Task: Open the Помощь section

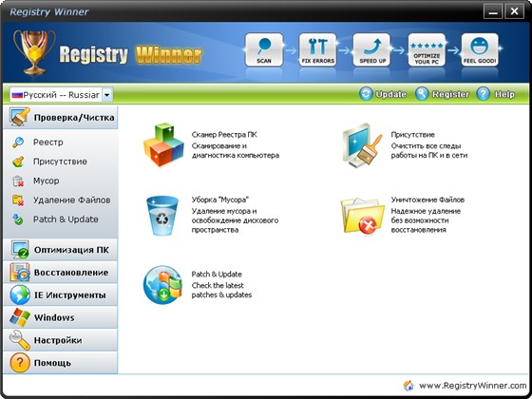Action: coord(61,363)
